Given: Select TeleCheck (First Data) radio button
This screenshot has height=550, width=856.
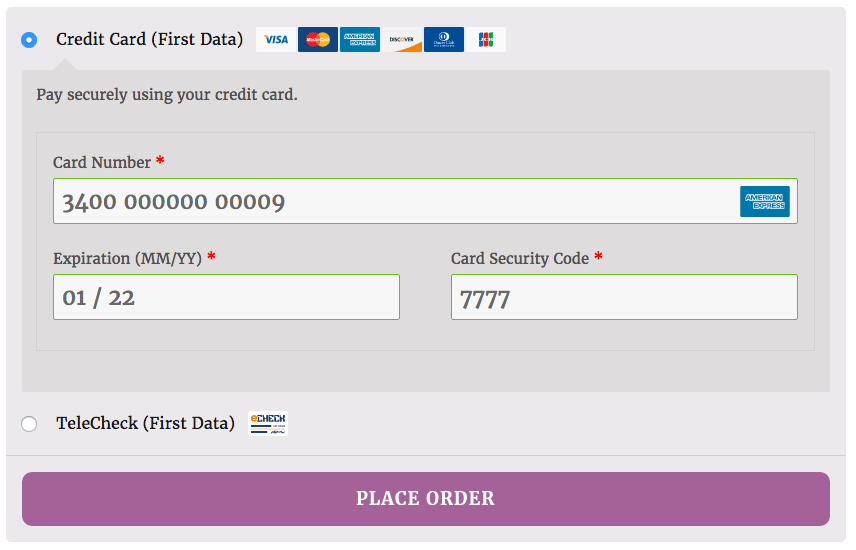Looking at the screenshot, I should [x=29, y=424].
